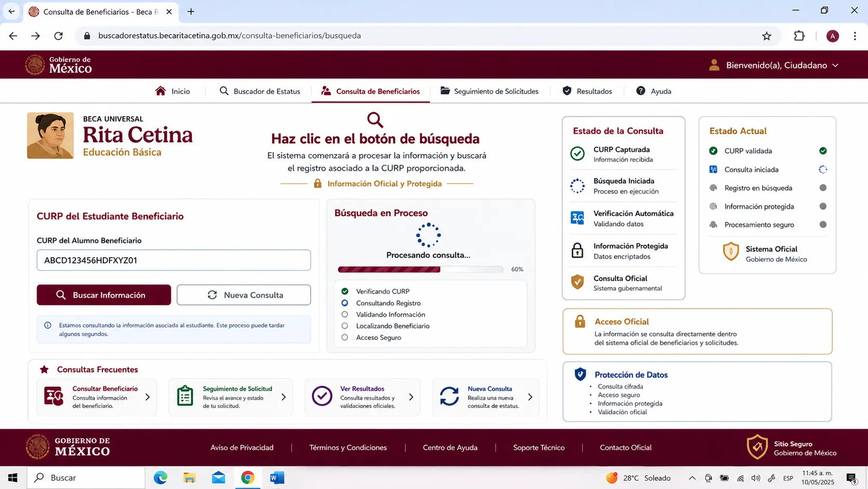
Task: Expand the Consultar Beneficiario card chevron
Action: [147, 397]
